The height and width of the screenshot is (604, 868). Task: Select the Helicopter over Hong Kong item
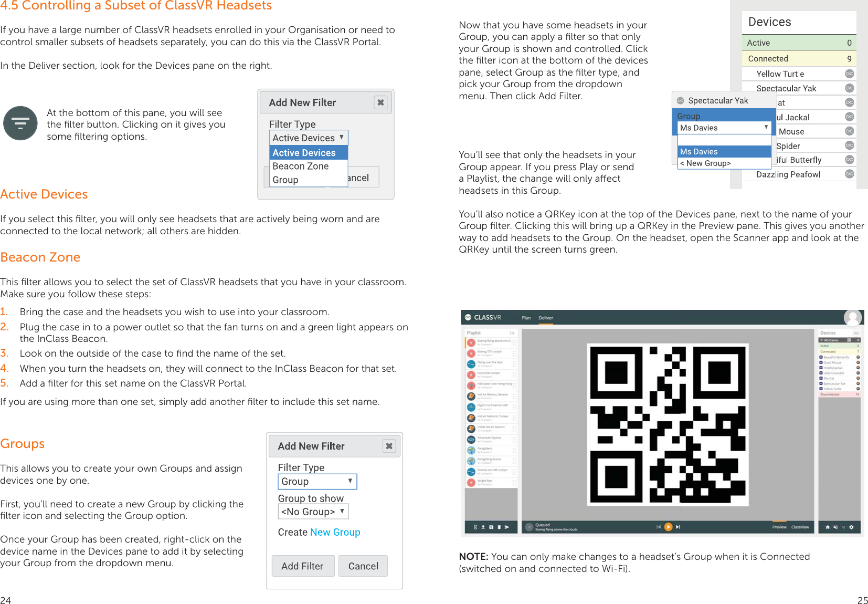coord(491,386)
